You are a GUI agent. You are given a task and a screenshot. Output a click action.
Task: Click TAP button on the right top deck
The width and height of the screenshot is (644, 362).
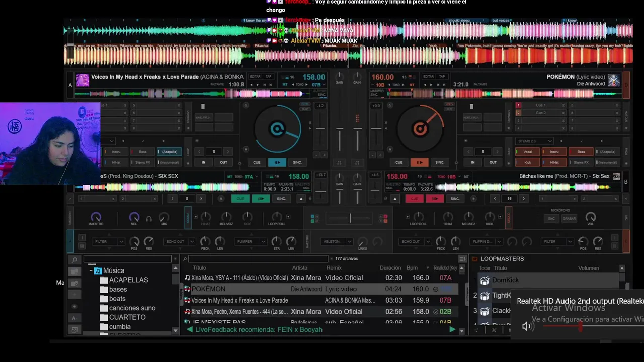point(442,76)
